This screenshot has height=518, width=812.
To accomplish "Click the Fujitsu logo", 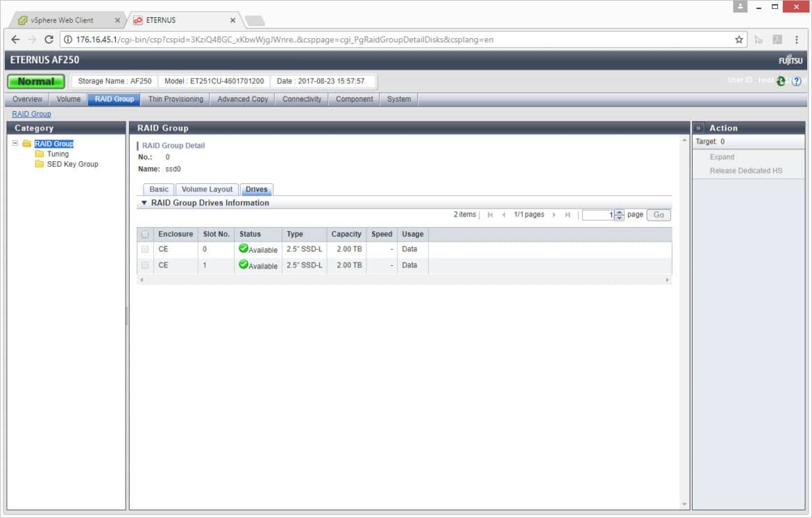I will pos(790,60).
